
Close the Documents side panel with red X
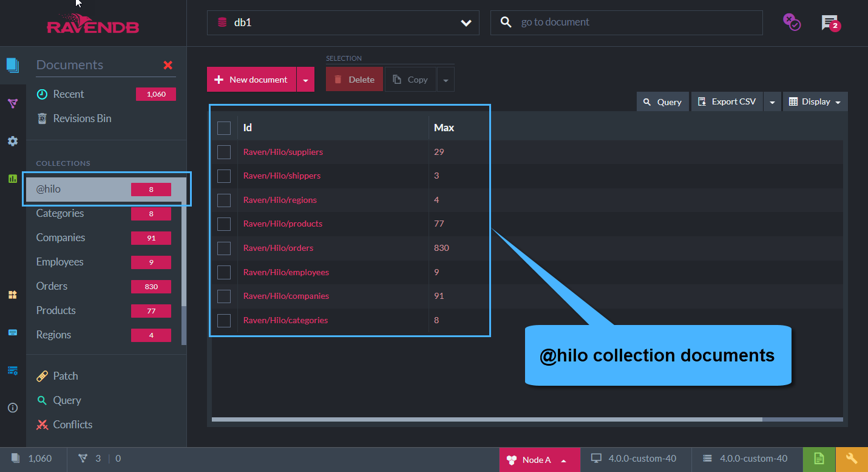click(168, 65)
